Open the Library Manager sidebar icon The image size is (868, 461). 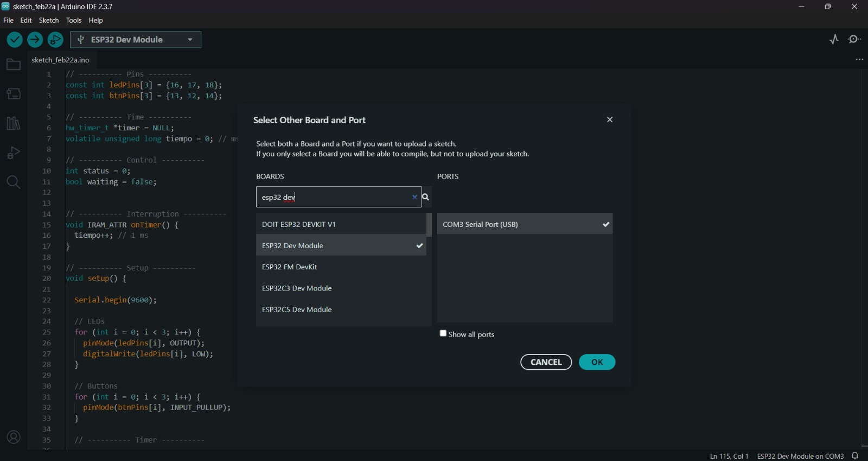coord(14,123)
